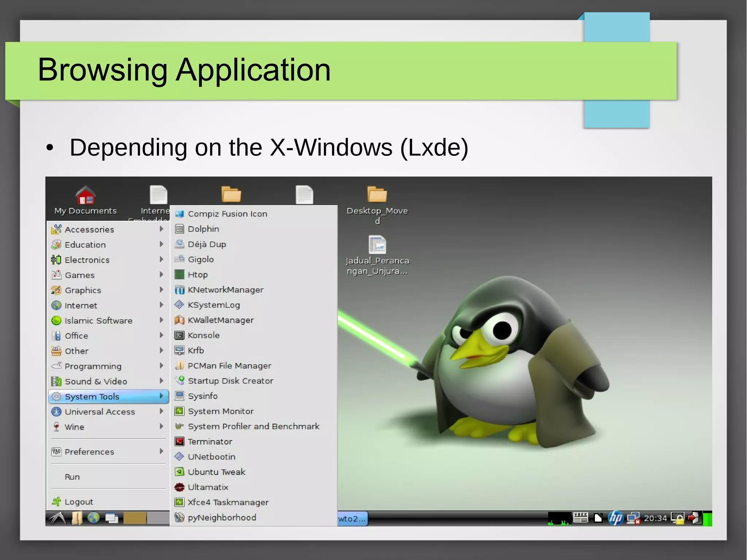Click the HP tray icon
The height and width of the screenshot is (560, 747).
coord(616,518)
